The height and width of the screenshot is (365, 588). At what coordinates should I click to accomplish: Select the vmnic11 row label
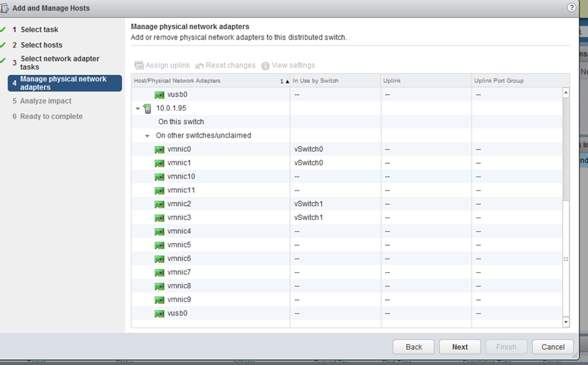click(x=181, y=190)
